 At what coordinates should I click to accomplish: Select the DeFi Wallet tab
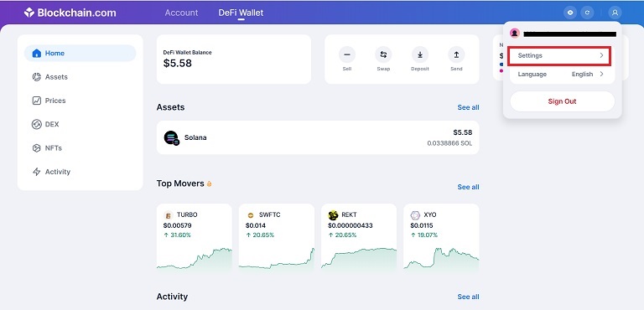[241, 13]
